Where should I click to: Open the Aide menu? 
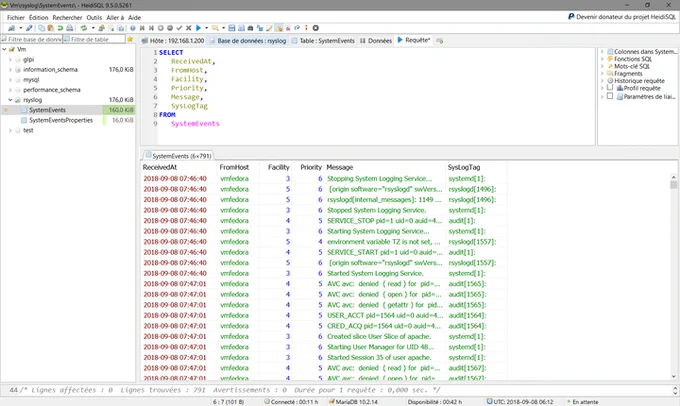[x=134, y=18]
